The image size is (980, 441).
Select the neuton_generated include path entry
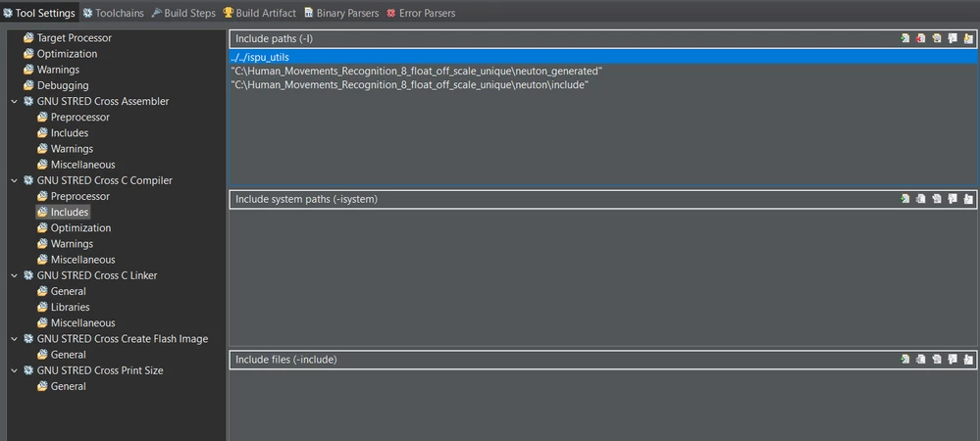tap(416, 71)
